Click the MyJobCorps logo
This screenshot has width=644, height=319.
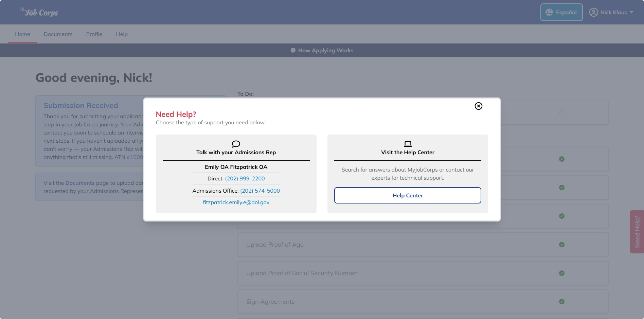[39, 12]
